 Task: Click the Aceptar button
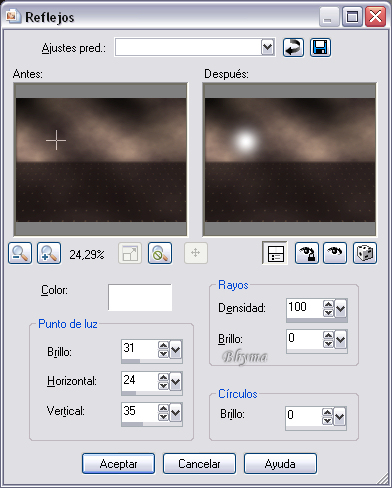[x=118, y=463]
